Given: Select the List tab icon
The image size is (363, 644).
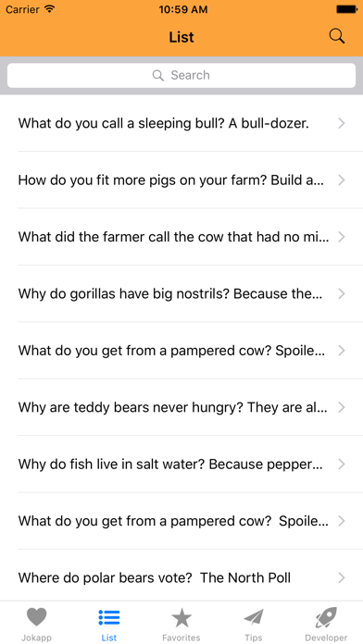Looking at the screenshot, I should click(x=109, y=617).
